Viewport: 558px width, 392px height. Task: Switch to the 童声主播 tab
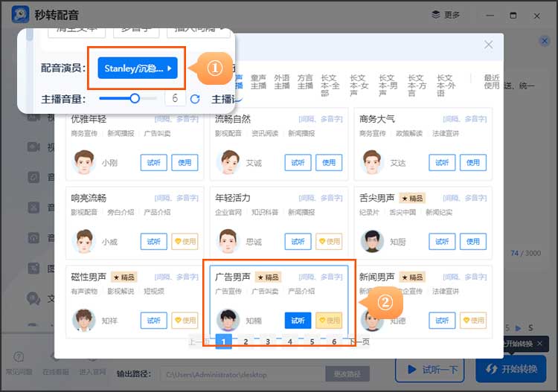coord(258,82)
